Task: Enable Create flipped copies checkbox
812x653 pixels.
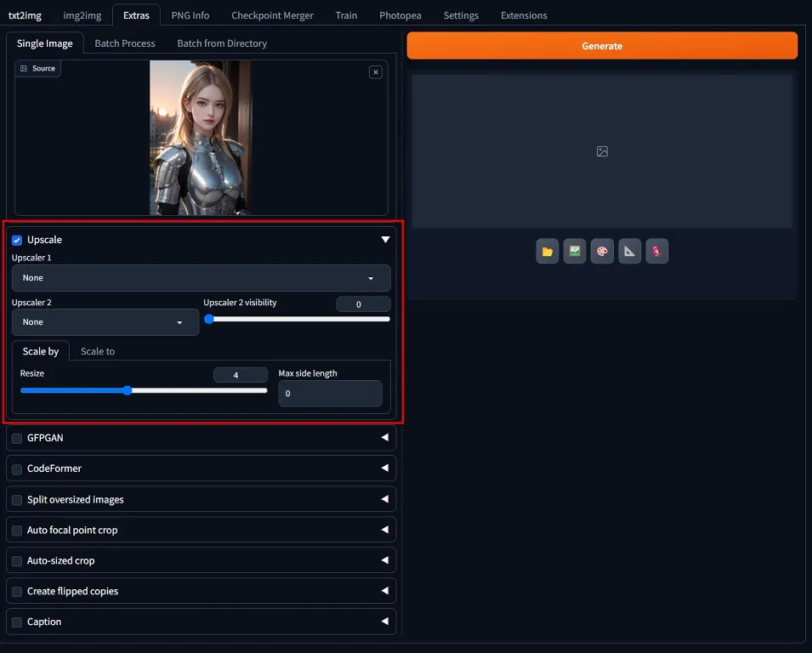Action: (17, 592)
